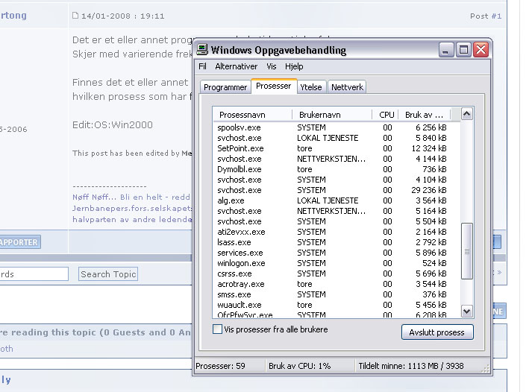Switch to the Ytelse tab

click(311, 87)
